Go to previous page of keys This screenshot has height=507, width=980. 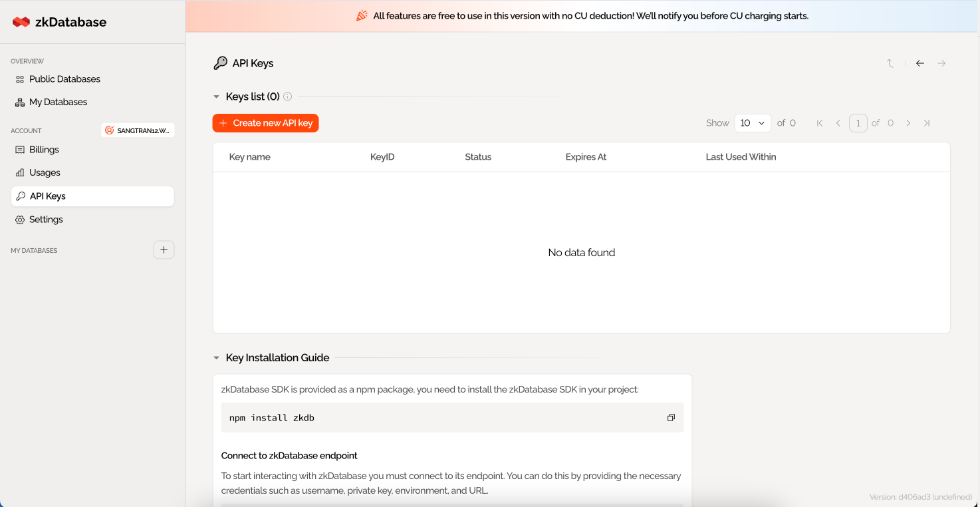[838, 123]
